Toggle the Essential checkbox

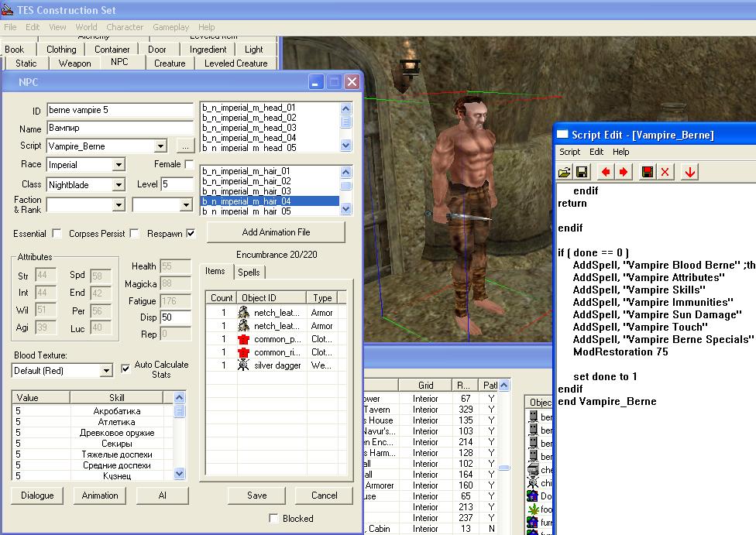pos(57,233)
